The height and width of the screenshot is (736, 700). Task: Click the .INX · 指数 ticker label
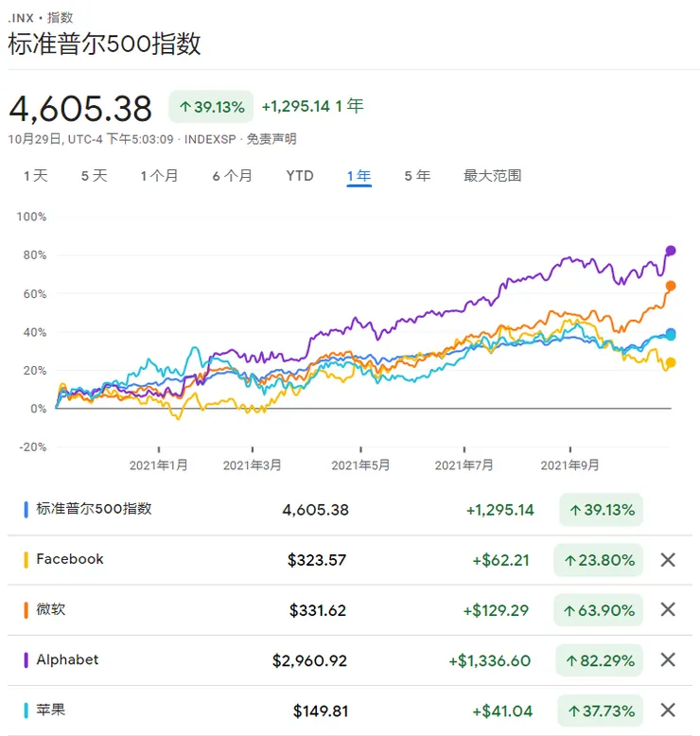pyautogui.click(x=41, y=18)
